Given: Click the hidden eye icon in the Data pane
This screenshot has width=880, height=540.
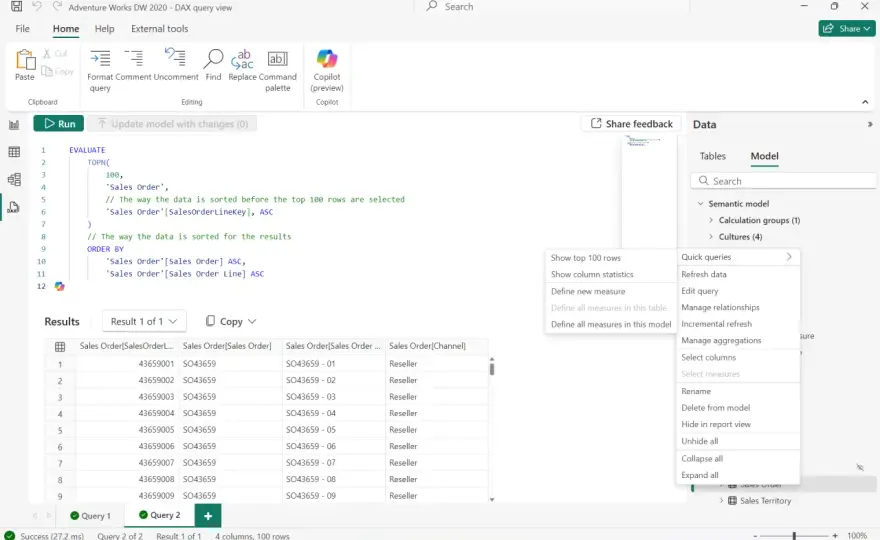Looking at the screenshot, I should tap(860, 467).
